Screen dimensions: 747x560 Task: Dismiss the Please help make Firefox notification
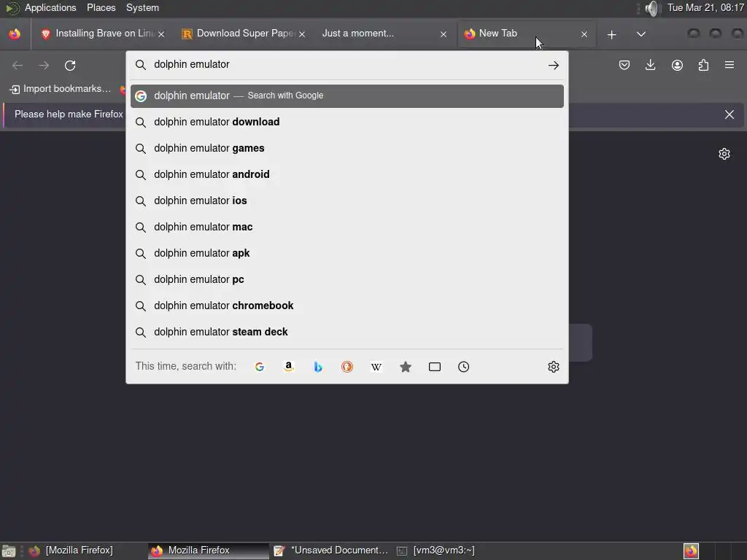click(729, 114)
